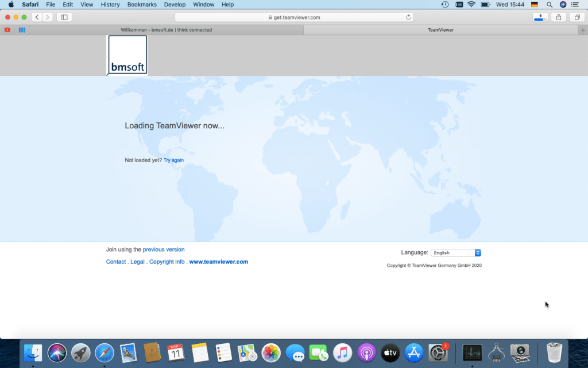Image resolution: width=588 pixels, height=368 pixels.
Task: Open Contacts from the dock
Action: click(152, 353)
